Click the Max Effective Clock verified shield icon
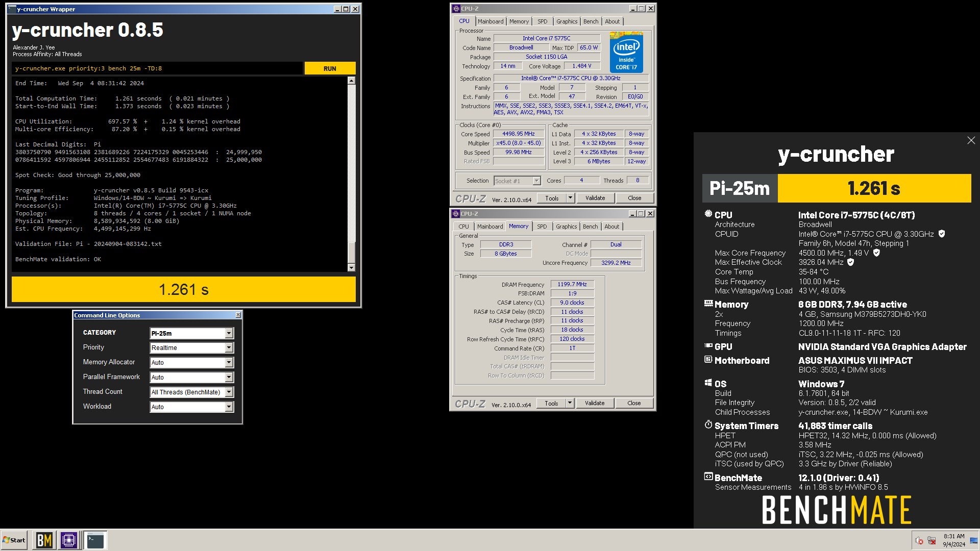Image resolution: width=980 pixels, height=551 pixels. coord(850,262)
